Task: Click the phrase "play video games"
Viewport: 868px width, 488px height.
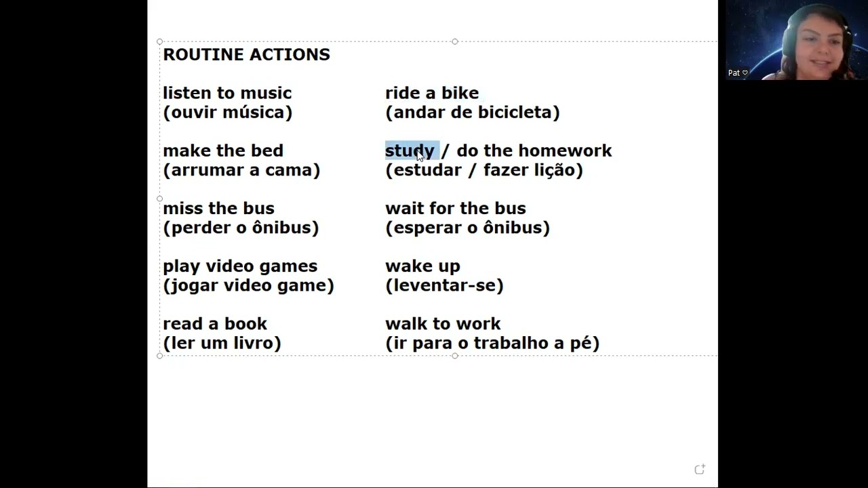Action: tap(240, 266)
